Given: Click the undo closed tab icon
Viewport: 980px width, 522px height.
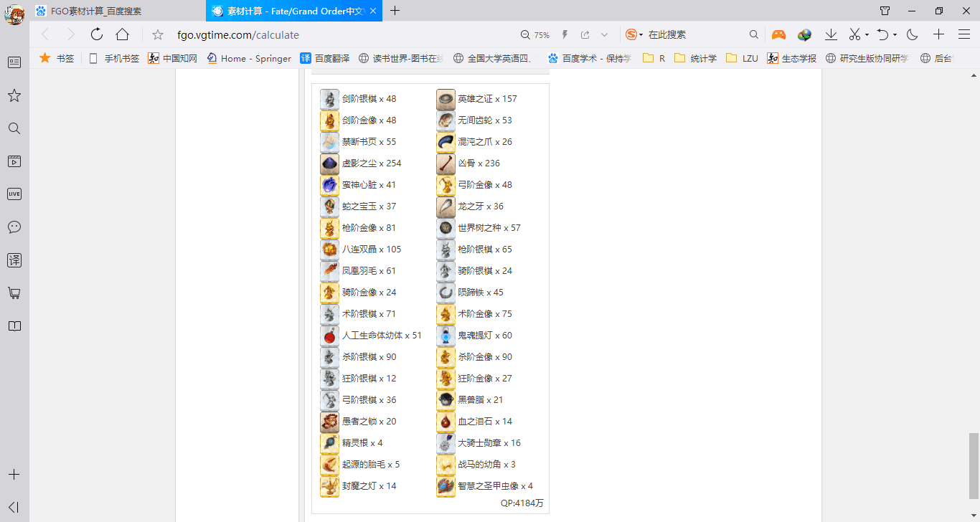Looking at the screenshot, I should click(882, 34).
